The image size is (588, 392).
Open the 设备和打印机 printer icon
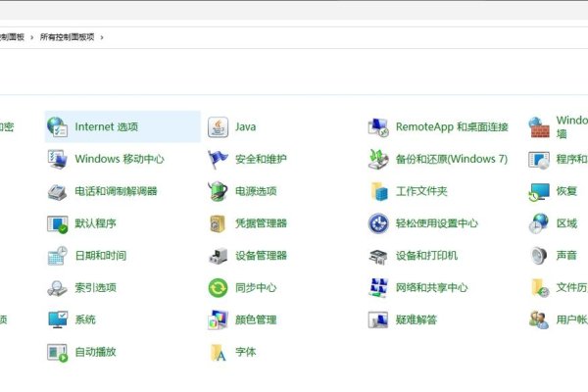(378, 256)
